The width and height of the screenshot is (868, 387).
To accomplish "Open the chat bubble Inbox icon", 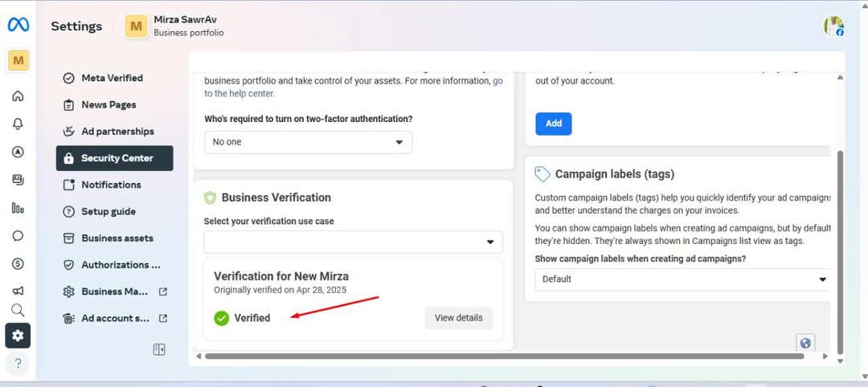I will [x=18, y=236].
